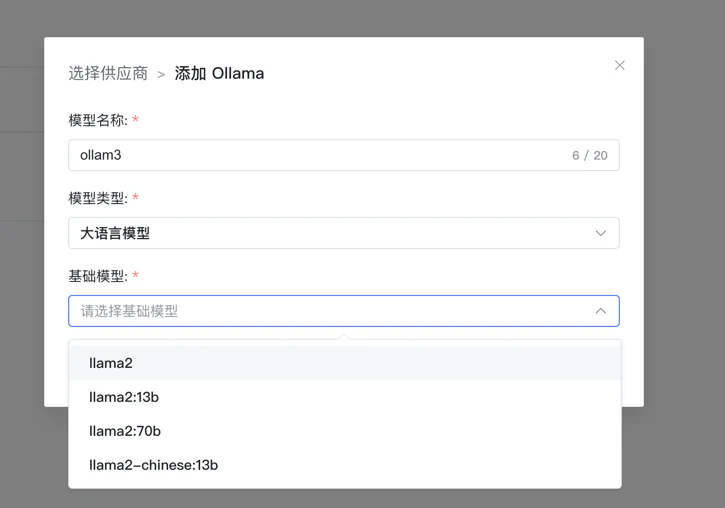Screen dimensions: 725x508
Task: Click the 6 / 20 character counter
Action: tap(589, 156)
